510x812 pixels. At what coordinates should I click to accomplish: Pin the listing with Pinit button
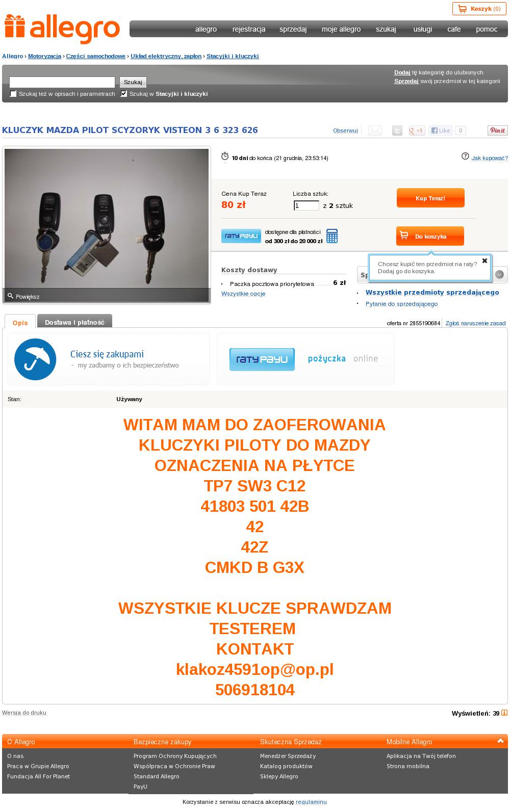(497, 130)
